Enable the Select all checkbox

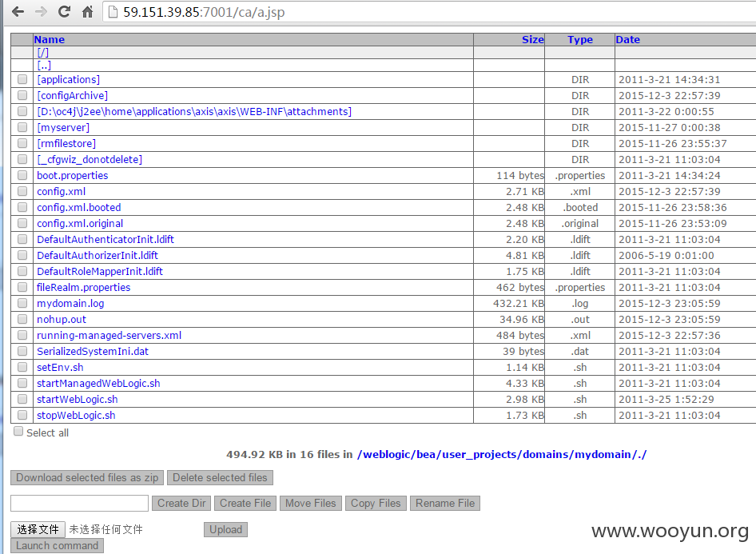(18, 431)
